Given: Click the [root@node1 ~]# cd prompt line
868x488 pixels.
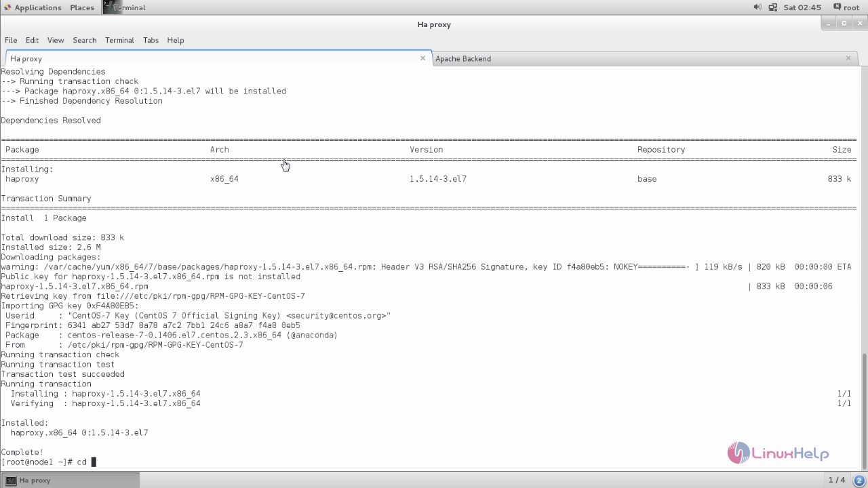Looking at the screenshot, I should [x=49, y=462].
